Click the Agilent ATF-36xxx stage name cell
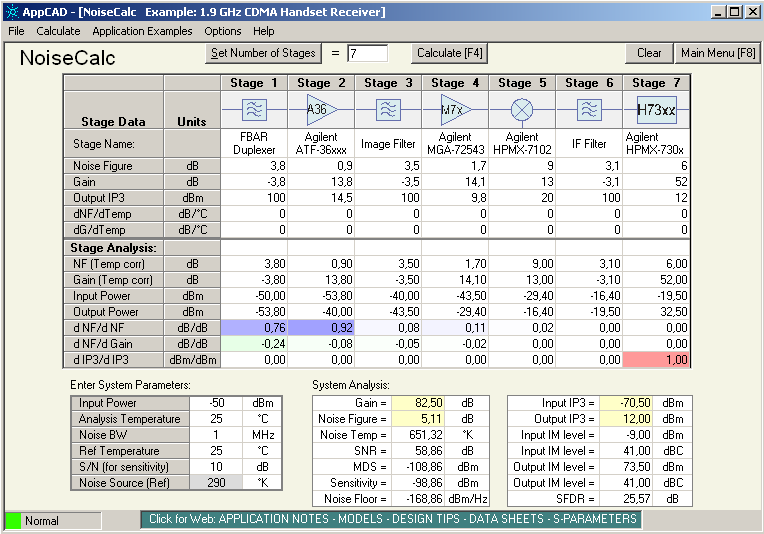Screen dimensions: 764x534 pos(321,144)
